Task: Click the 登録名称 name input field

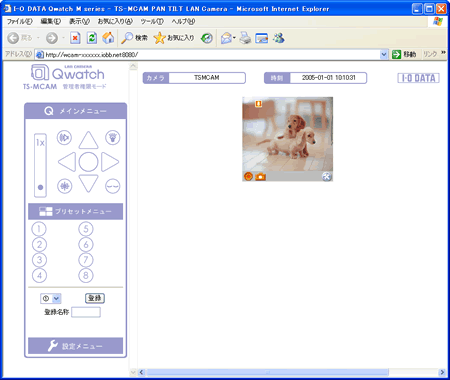Action: click(x=86, y=312)
